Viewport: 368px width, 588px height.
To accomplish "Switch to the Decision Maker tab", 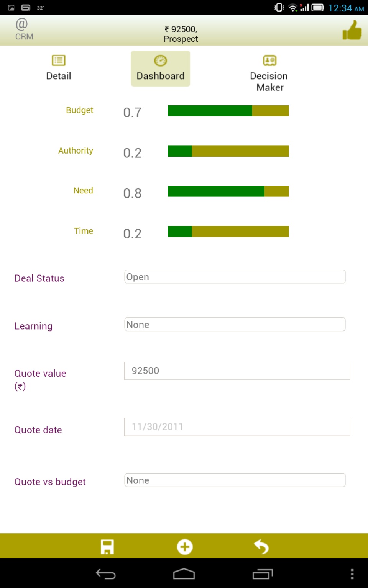I will click(269, 73).
